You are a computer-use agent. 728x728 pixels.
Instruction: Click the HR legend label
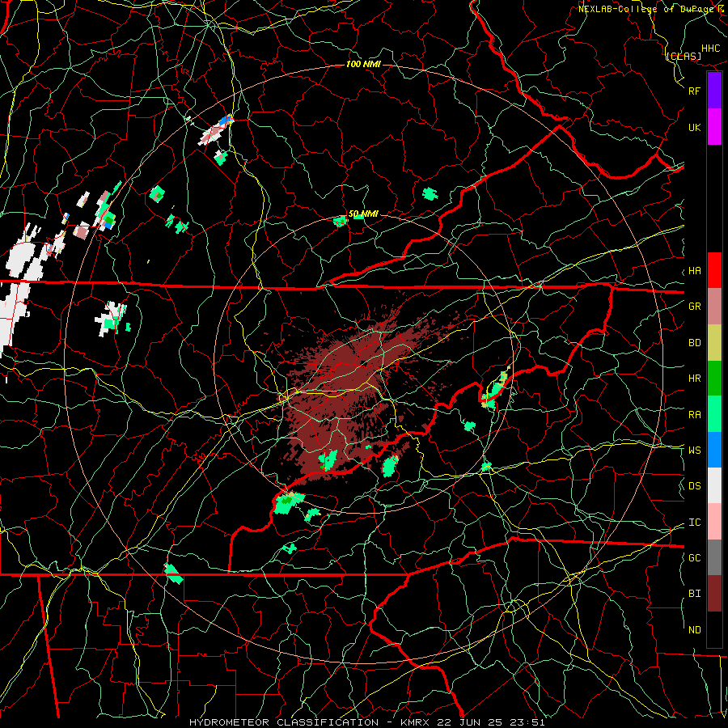694,378
